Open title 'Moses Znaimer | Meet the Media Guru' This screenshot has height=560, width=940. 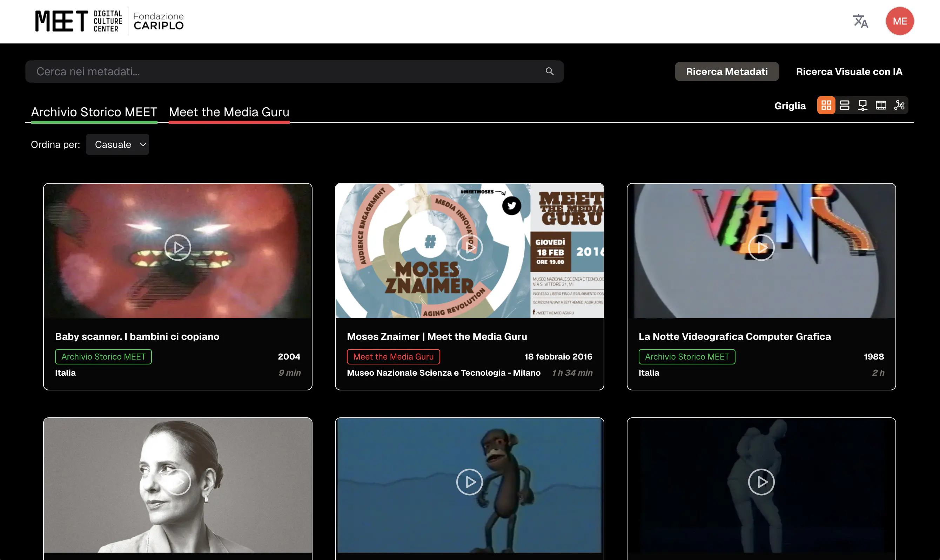[437, 336]
